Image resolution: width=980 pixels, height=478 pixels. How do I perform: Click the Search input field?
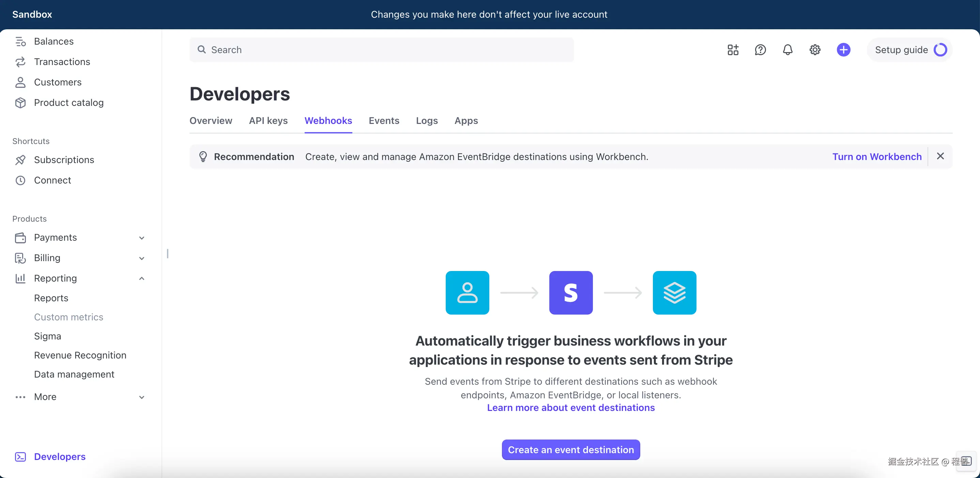pos(382,50)
